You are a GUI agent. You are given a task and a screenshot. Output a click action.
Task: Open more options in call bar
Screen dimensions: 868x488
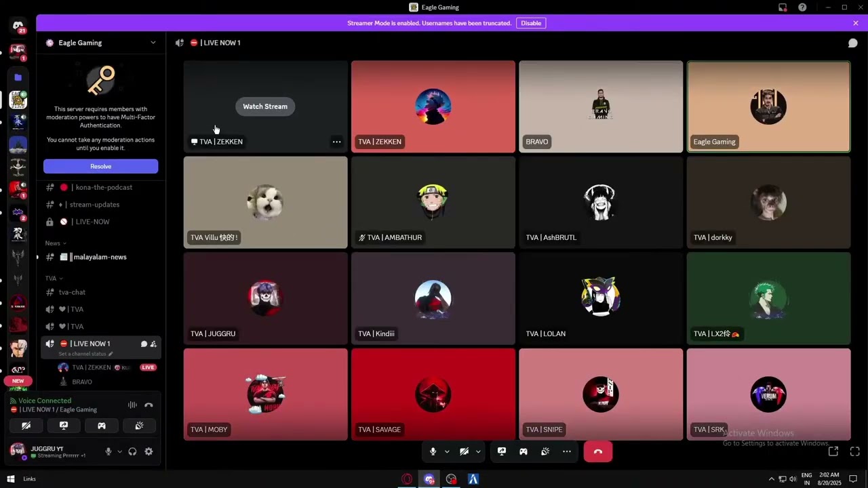point(567,451)
